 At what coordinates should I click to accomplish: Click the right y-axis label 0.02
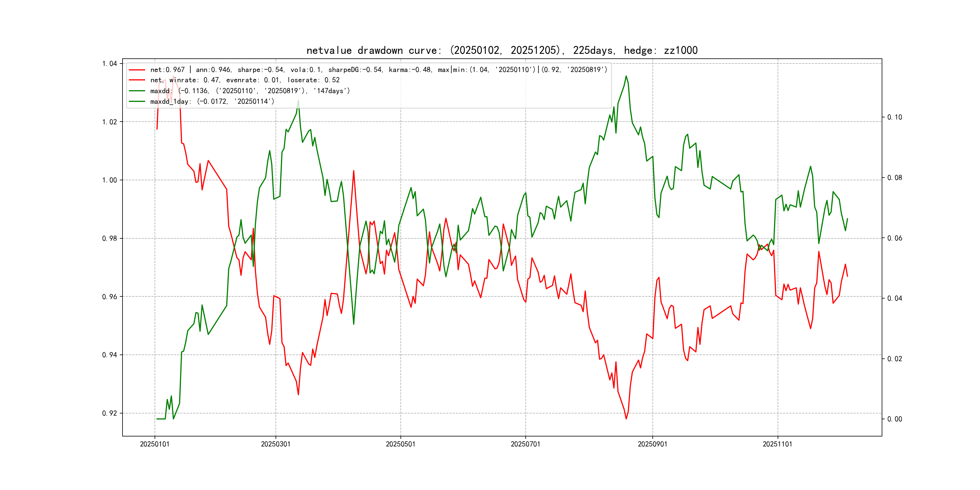(x=894, y=359)
